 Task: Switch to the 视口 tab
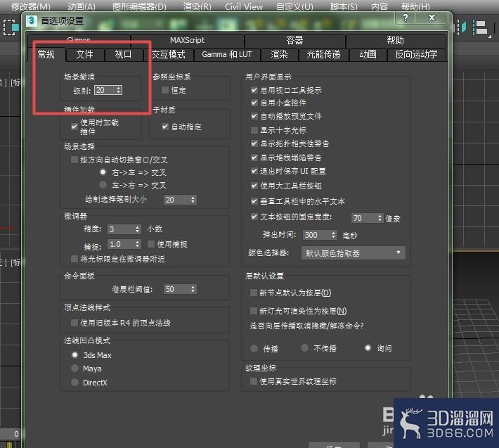coord(124,54)
